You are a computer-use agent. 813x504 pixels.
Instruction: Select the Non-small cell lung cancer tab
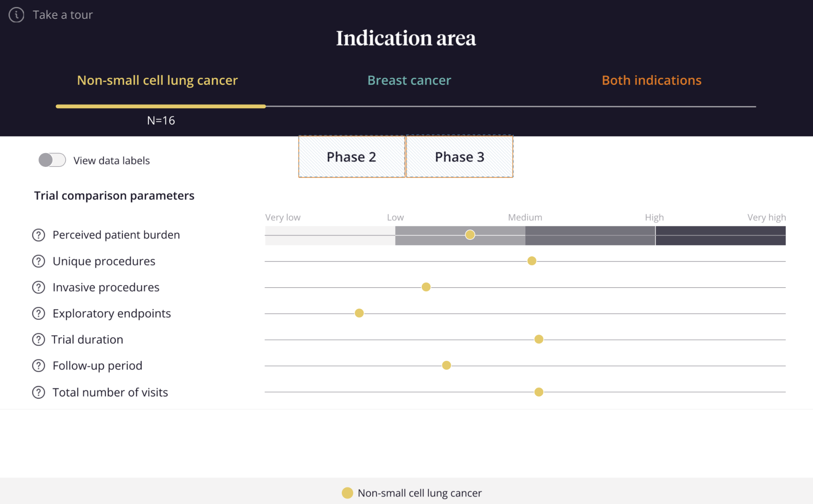click(157, 80)
